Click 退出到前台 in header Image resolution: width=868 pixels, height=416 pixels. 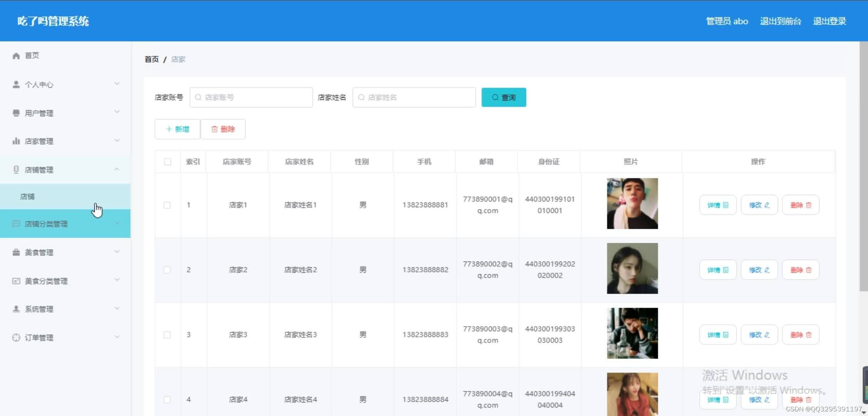[x=781, y=21]
